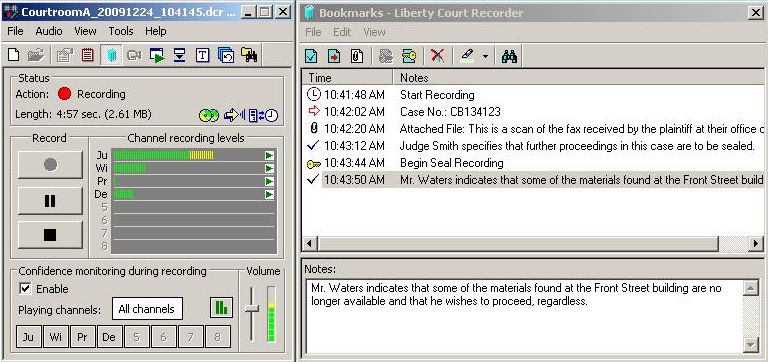The height and width of the screenshot is (362, 768).
Task: Delete bookmark using the red X icon
Action: coord(437,55)
